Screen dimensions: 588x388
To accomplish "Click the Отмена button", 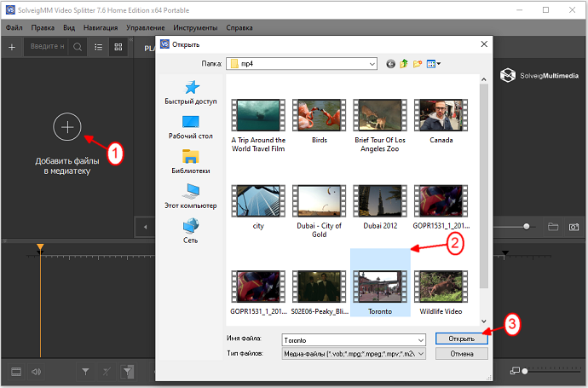I will point(462,354).
